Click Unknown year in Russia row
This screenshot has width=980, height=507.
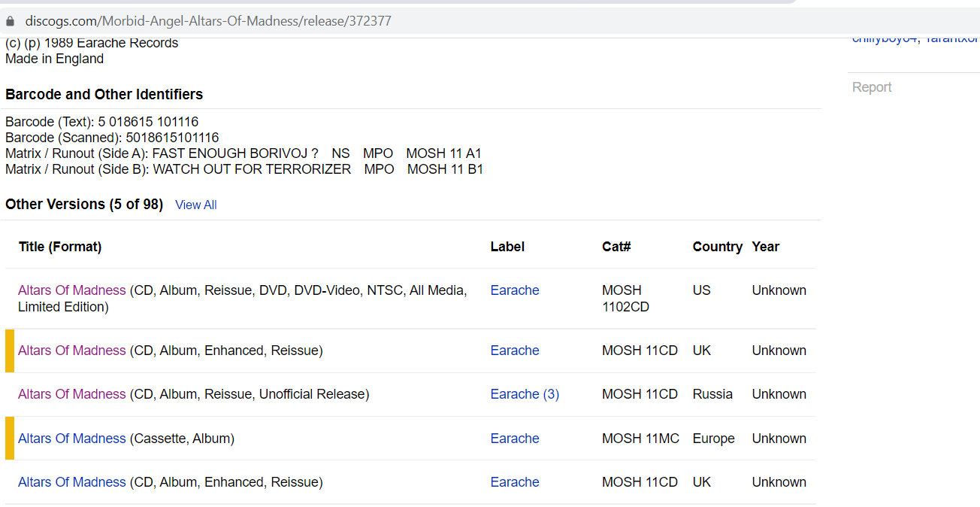[779, 394]
